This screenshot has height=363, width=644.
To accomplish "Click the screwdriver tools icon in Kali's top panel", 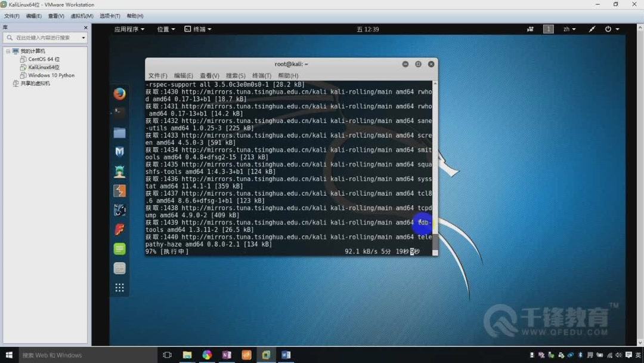I will pos(591,29).
